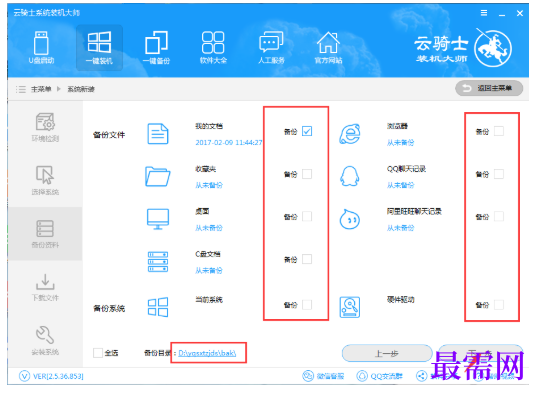Click the QQ聊天记录 penguin icon
The image size is (543, 397).
coord(349,176)
